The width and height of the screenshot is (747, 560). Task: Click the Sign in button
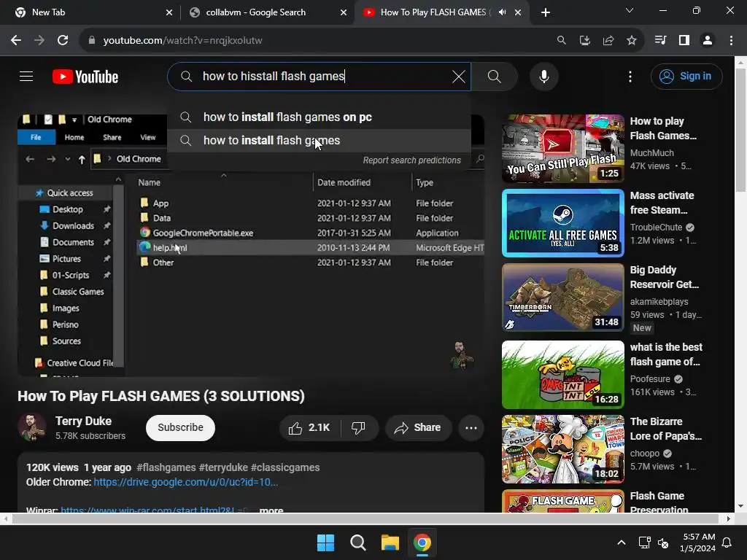[x=686, y=76]
